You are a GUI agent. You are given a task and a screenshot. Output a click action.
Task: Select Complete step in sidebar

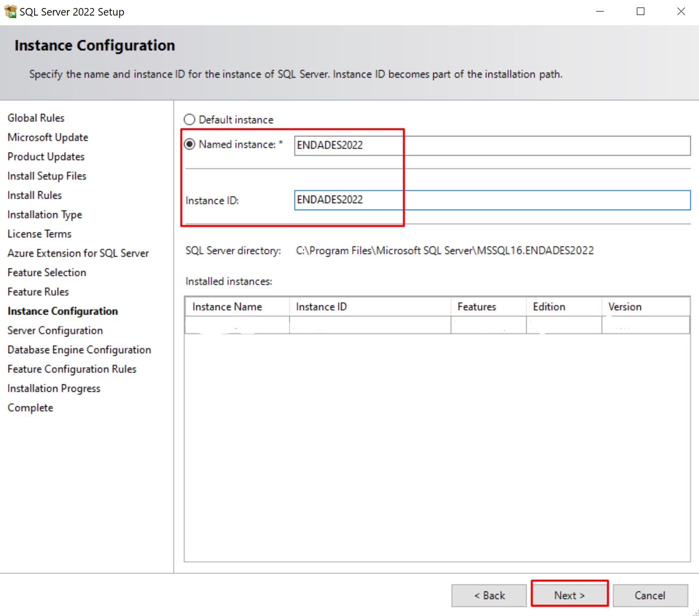tap(30, 408)
